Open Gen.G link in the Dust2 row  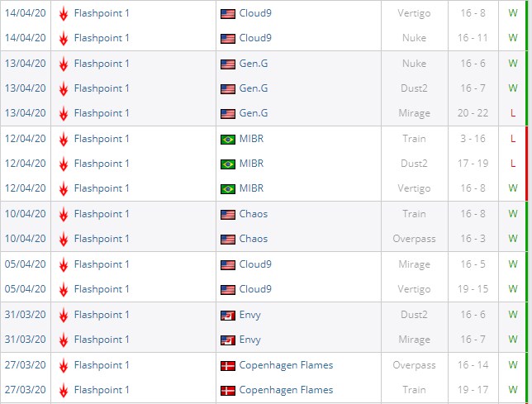pos(254,88)
